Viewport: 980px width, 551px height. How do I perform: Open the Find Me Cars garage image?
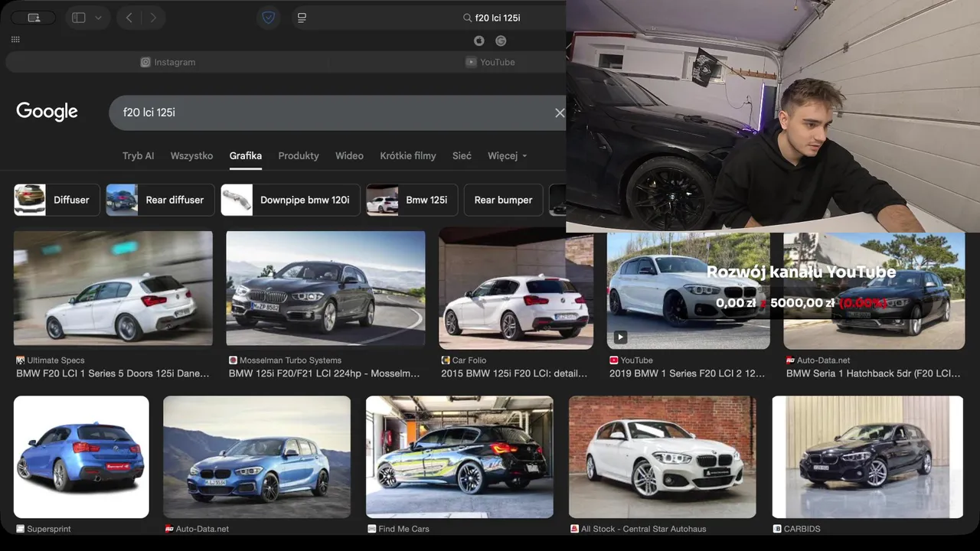tap(459, 457)
